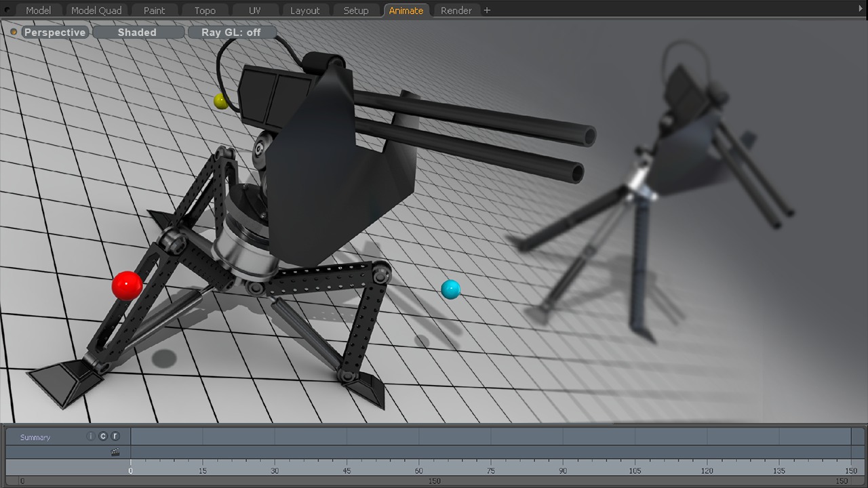868x488 pixels.
Task: Click frame 75 on the timeline ruler
Action: coord(491,469)
